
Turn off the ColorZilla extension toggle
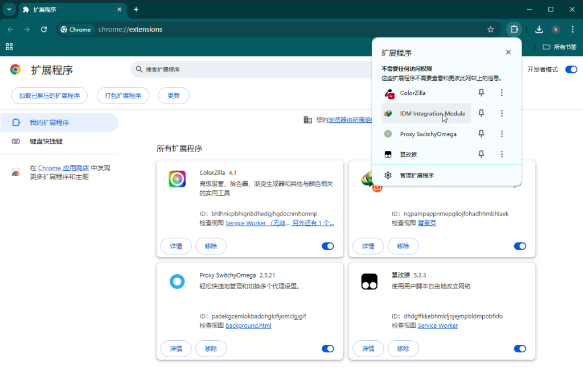[327, 246]
